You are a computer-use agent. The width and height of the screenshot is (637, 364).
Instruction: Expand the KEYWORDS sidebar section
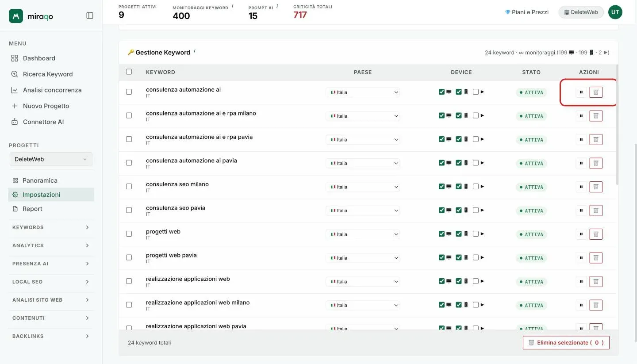(51, 227)
